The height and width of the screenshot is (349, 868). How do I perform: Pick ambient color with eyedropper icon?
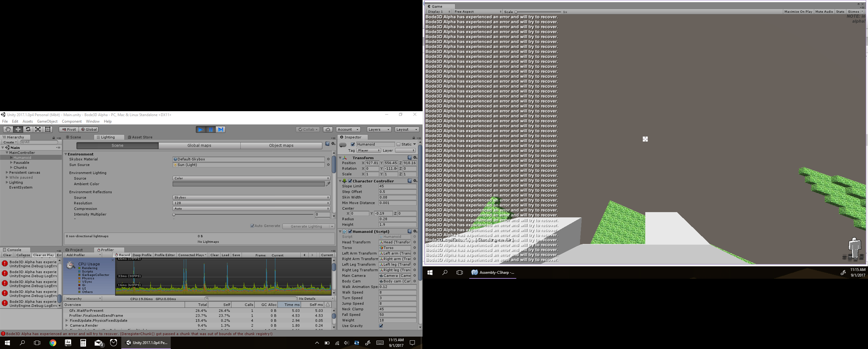pos(328,184)
